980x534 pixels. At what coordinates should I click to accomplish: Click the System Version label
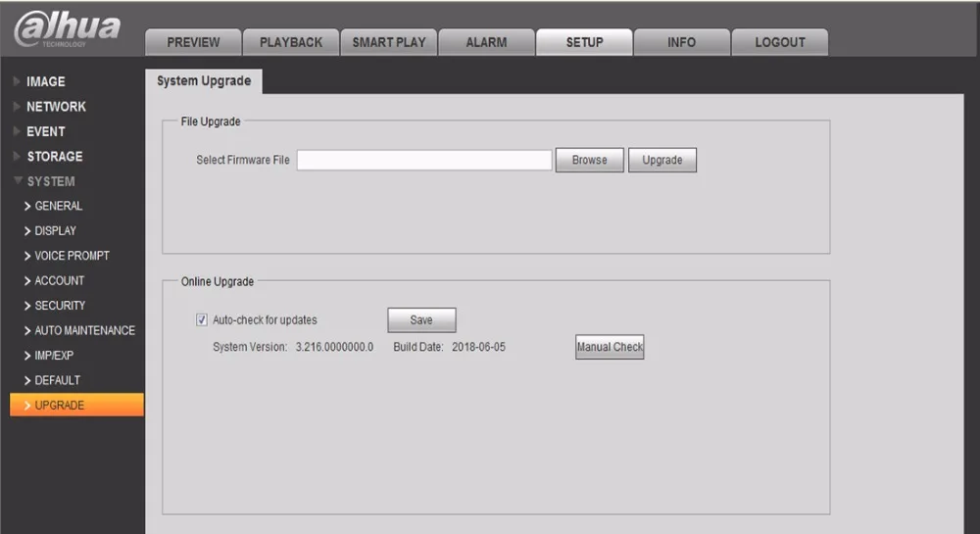250,347
